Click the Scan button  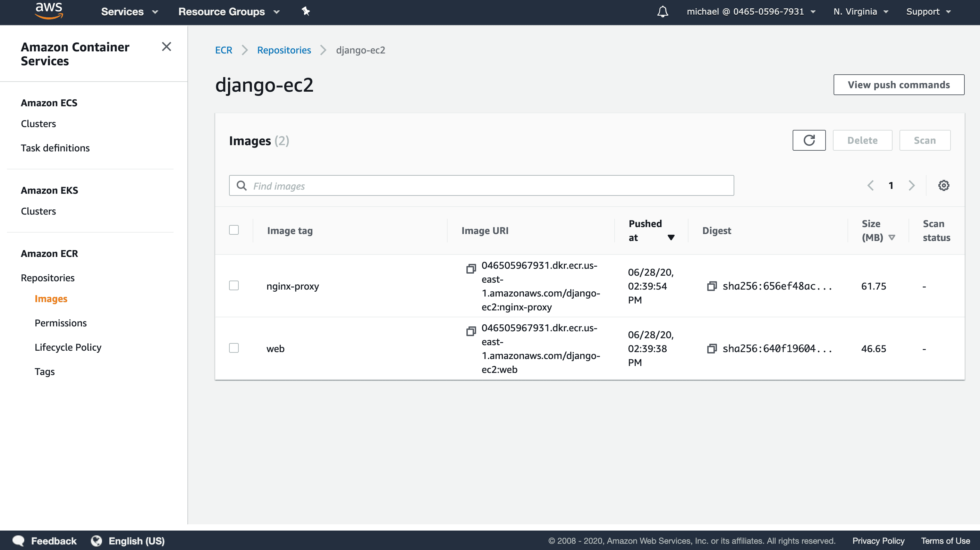(x=924, y=140)
